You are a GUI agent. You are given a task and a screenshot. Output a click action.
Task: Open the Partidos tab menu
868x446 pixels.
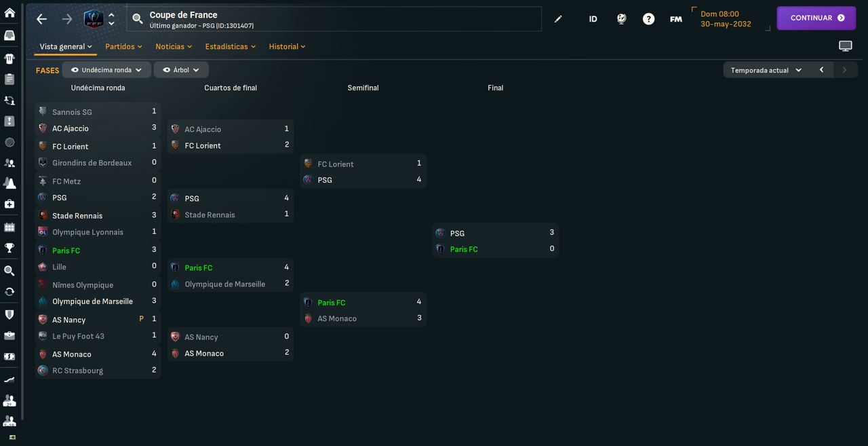click(x=123, y=47)
